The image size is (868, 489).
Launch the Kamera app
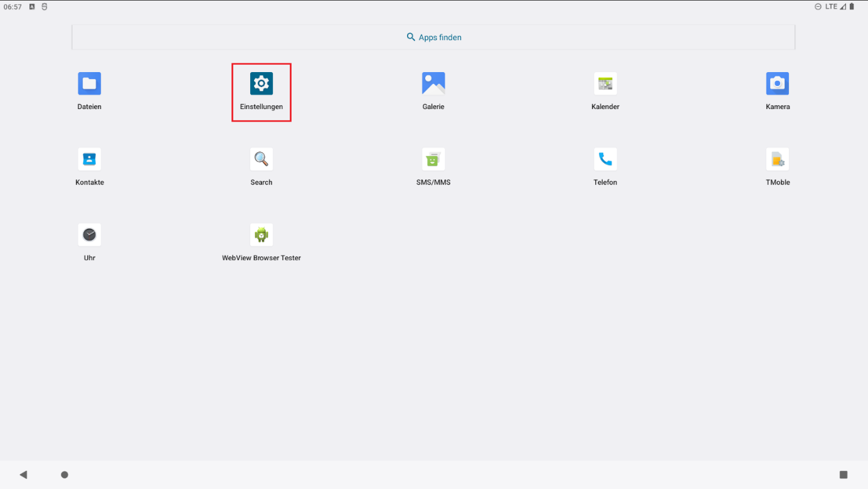[777, 84]
